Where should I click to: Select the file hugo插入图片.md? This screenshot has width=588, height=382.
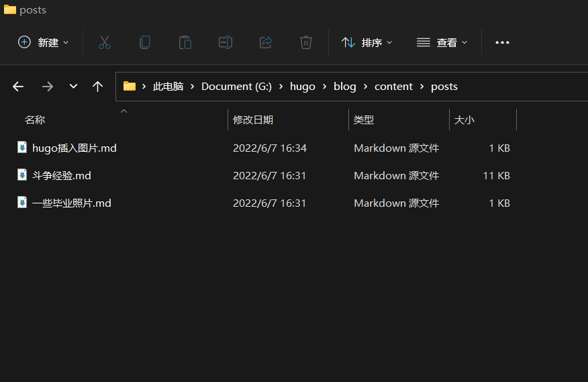pyautogui.click(x=74, y=148)
